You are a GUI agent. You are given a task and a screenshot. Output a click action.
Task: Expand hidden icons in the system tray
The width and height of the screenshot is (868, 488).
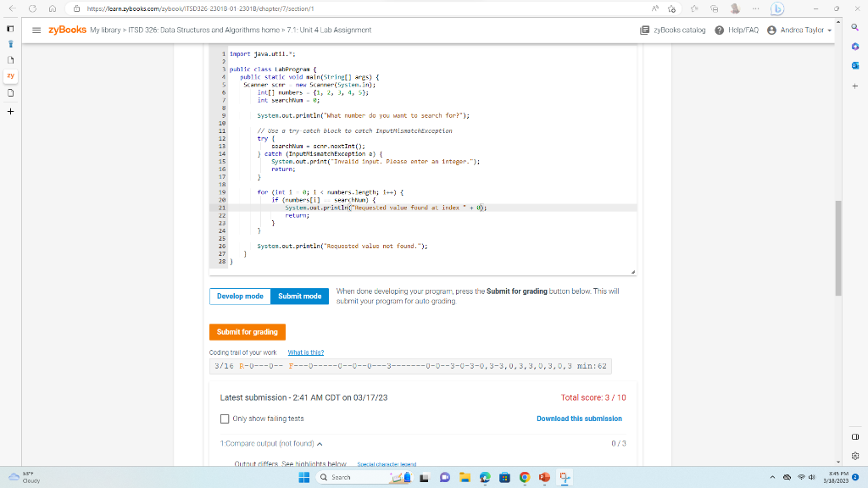point(773,477)
